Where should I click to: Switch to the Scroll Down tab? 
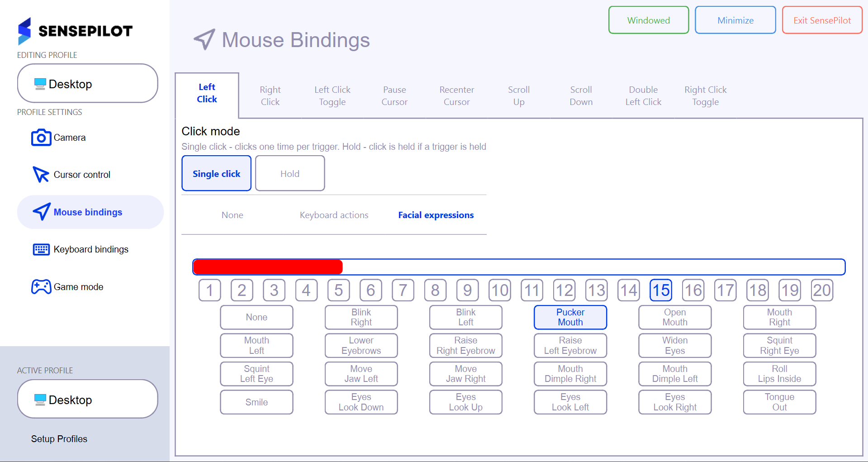coord(581,96)
